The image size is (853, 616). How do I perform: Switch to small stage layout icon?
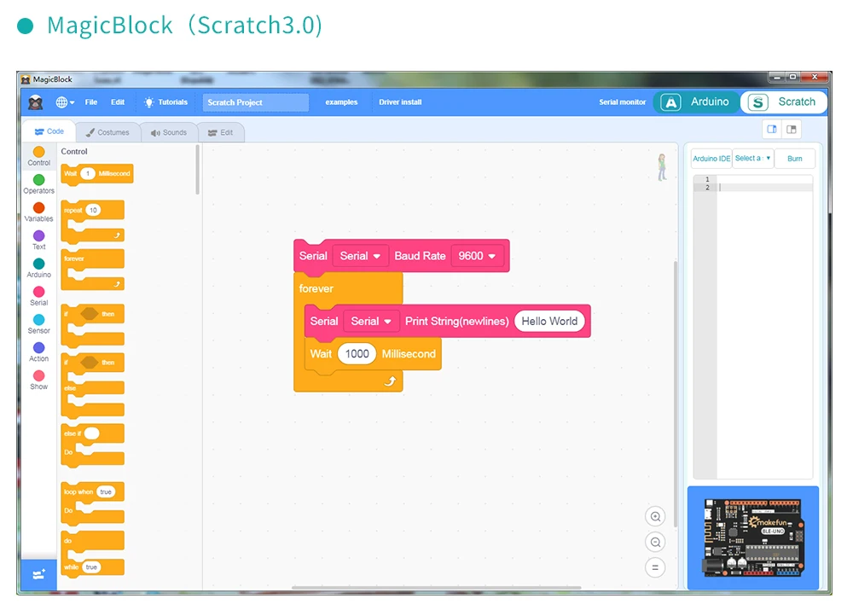coord(772,129)
